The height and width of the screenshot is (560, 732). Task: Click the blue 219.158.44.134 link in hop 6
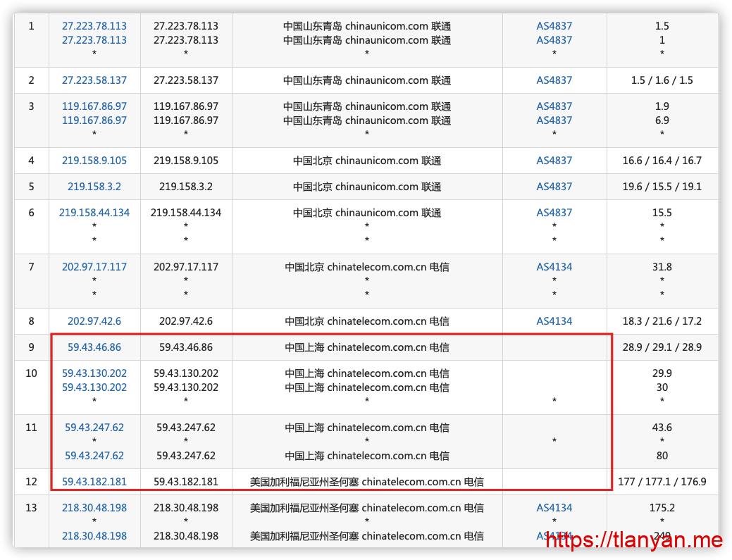(94, 213)
